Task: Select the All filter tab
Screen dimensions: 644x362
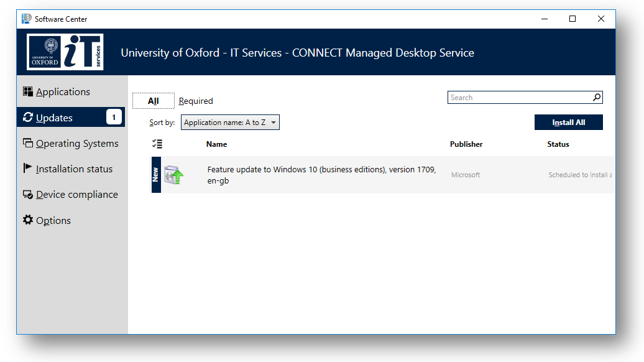Action: point(154,101)
